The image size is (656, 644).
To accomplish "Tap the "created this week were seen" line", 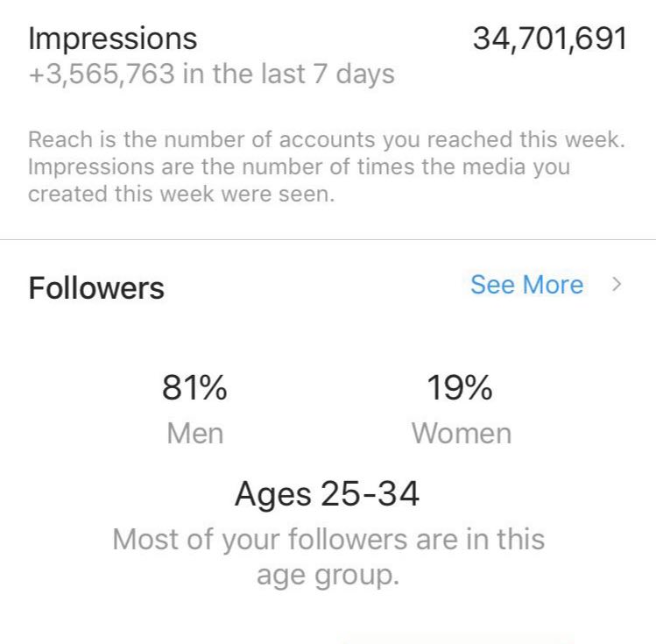I will click(x=181, y=194).
